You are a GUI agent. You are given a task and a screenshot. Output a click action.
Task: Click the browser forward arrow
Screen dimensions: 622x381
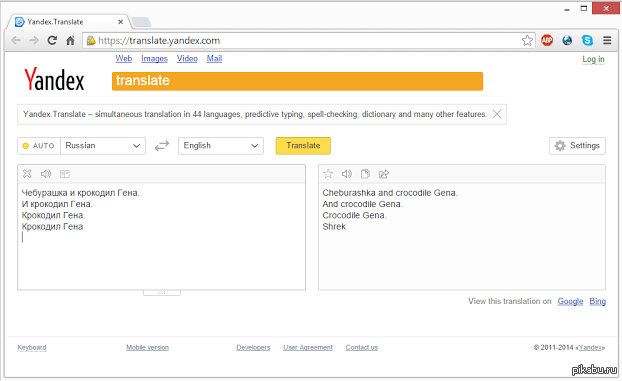click(x=34, y=40)
